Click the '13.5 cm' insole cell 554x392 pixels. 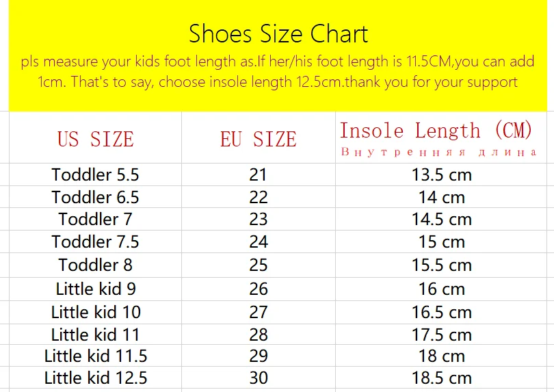click(441, 174)
